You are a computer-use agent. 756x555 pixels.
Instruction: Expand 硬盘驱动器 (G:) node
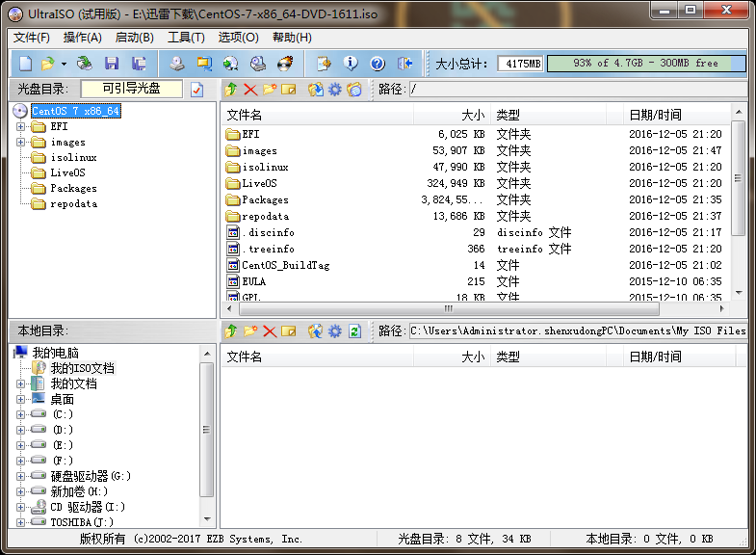coord(21,476)
